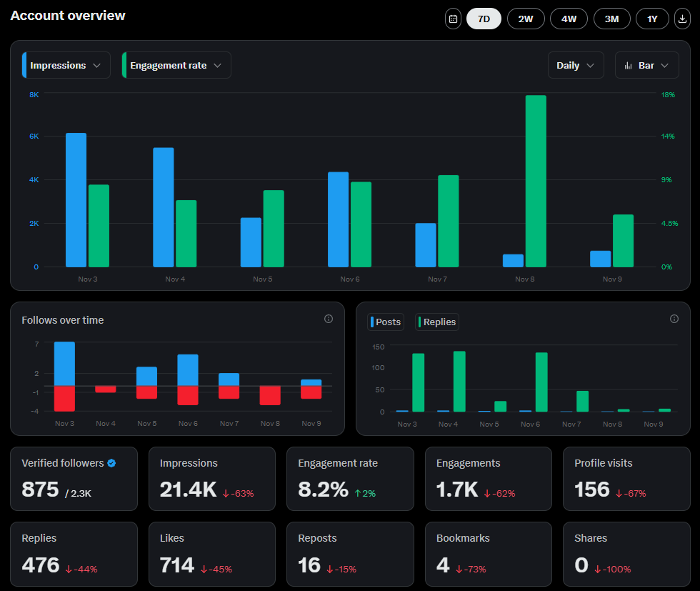Image resolution: width=700 pixels, height=591 pixels.
Task: Open the Bar chart type dropdown
Action: 646,65
